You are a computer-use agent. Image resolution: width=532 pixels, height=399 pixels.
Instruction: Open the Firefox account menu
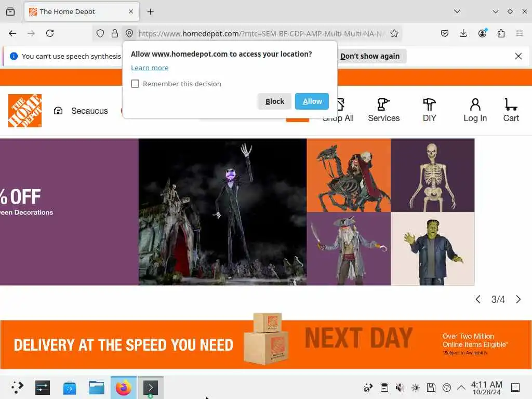pyautogui.click(x=482, y=33)
